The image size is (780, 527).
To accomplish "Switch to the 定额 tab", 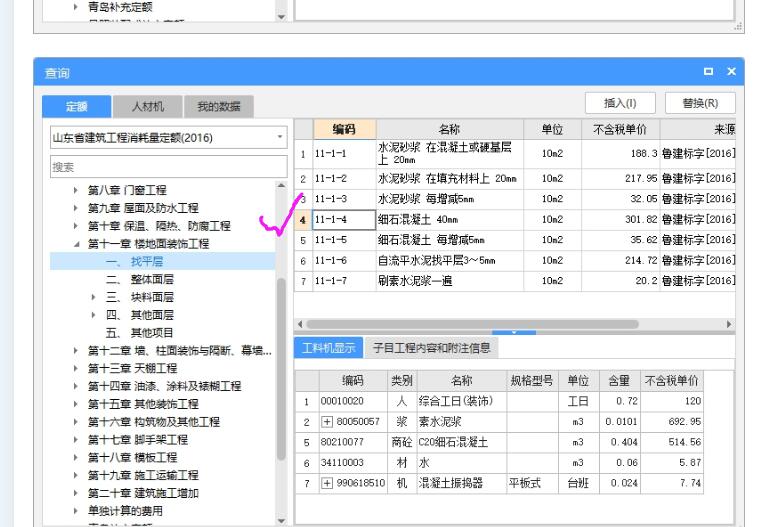I will click(77, 106).
